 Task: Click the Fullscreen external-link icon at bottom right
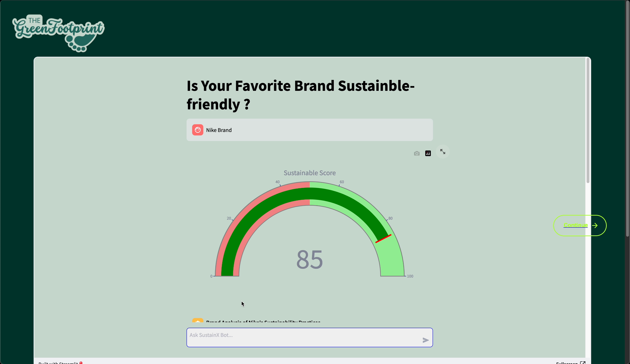(583, 362)
